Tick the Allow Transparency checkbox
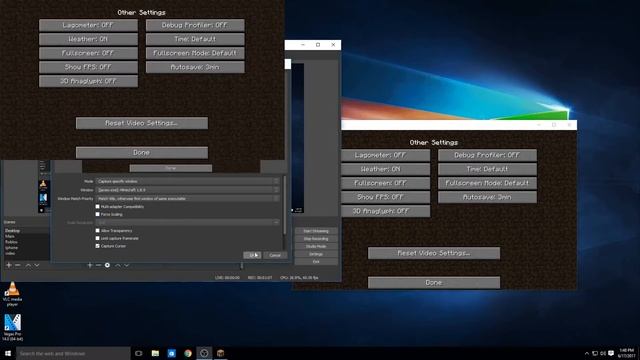The image size is (640, 360). coord(98,231)
